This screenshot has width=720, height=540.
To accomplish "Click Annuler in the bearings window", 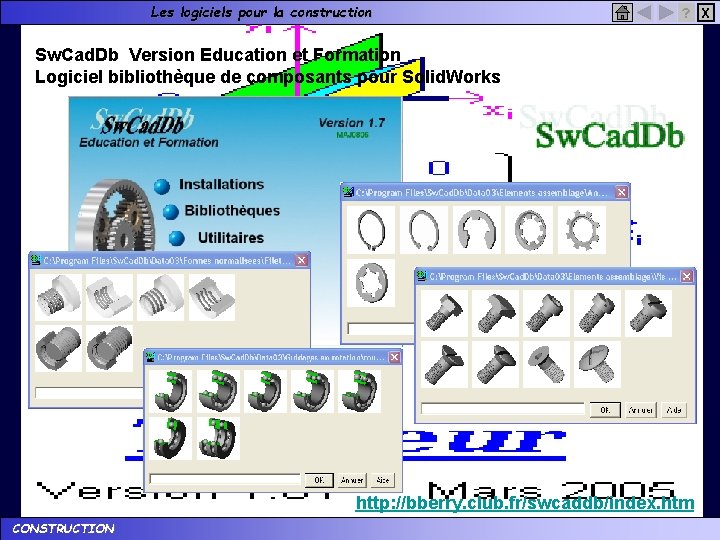I will tap(352, 480).
